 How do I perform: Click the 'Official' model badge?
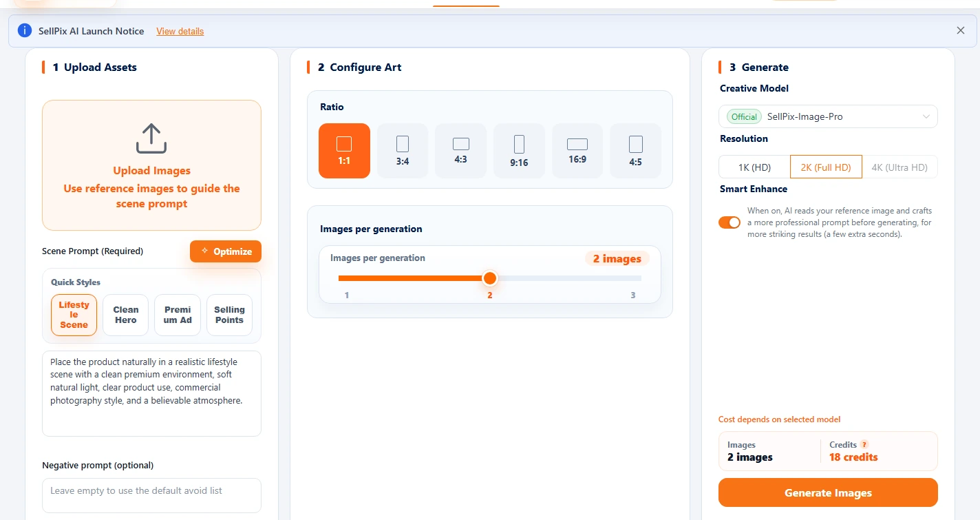tap(744, 116)
